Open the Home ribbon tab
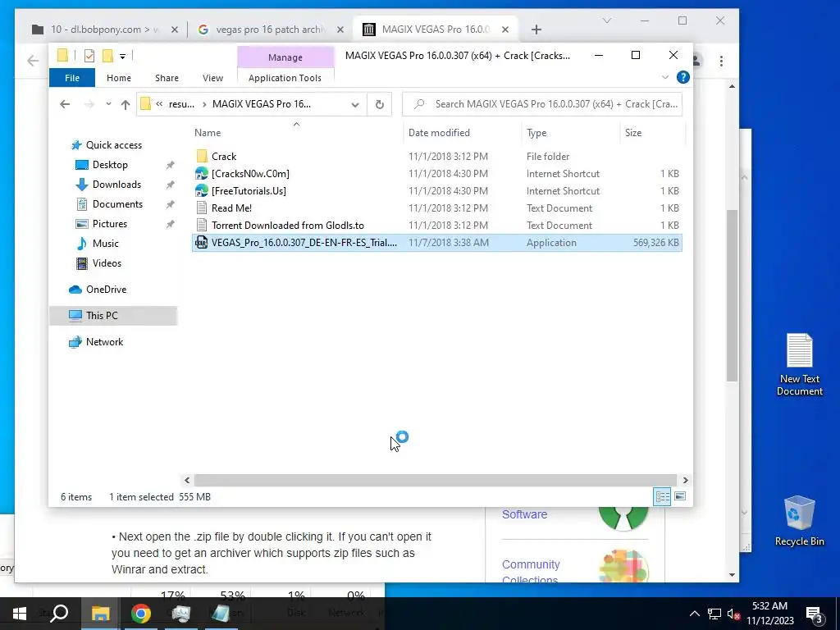The width and height of the screenshot is (840, 630). pyautogui.click(x=119, y=78)
